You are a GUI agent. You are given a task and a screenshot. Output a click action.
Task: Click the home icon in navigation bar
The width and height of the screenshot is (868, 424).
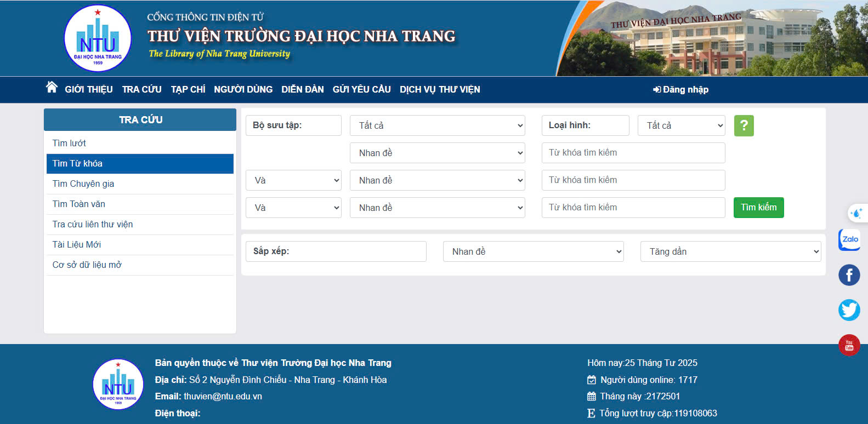[x=52, y=88]
